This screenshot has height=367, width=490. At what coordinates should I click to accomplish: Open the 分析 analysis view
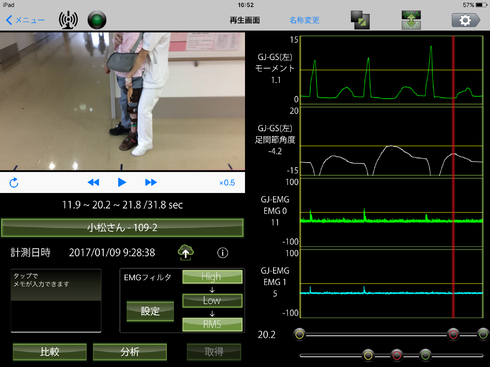[x=130, y=352]
